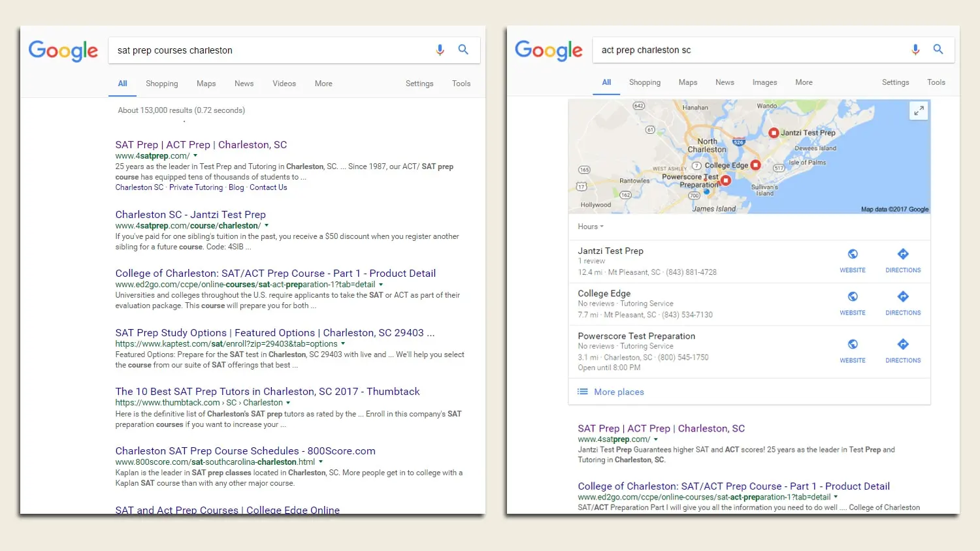Click the Contact Us sitelink

pos(269,187)
